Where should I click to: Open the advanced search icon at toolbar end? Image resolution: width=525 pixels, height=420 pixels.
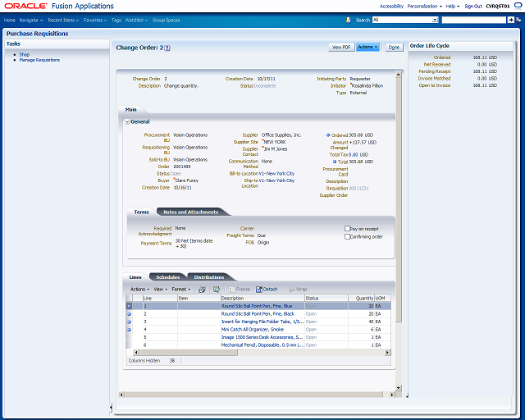tap(518, 20)
